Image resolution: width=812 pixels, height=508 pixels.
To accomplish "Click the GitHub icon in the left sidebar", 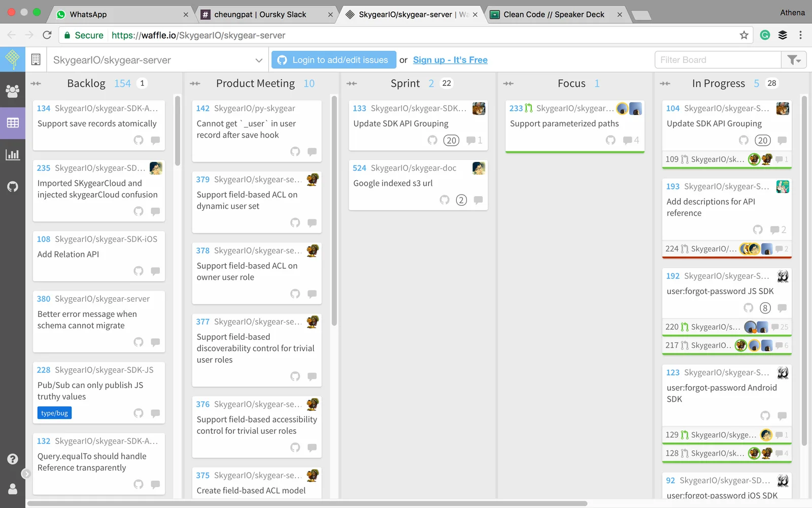I will [13, 186].
